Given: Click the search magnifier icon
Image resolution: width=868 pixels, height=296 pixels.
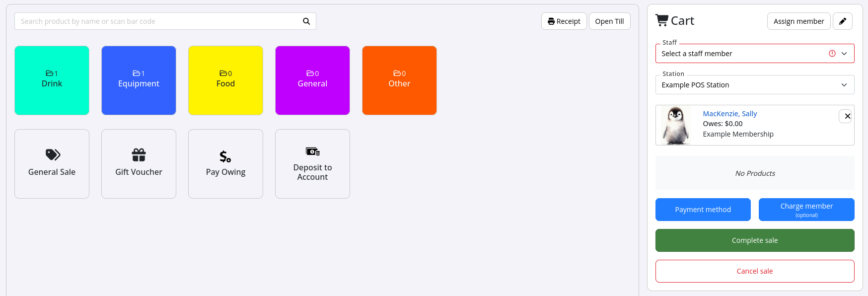Looking at the screenshot, I should [306, 21].
